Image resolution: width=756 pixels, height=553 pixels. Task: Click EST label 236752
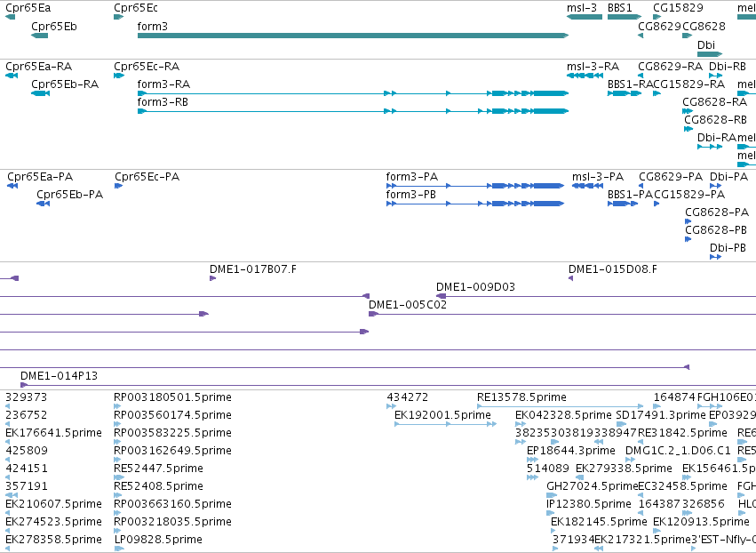click(26, 415)
